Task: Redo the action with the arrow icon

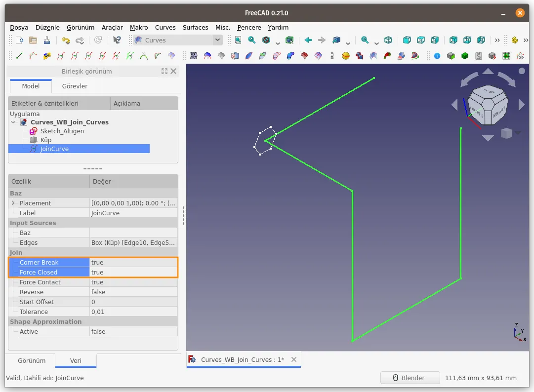Action: click(x=80, y=40)
